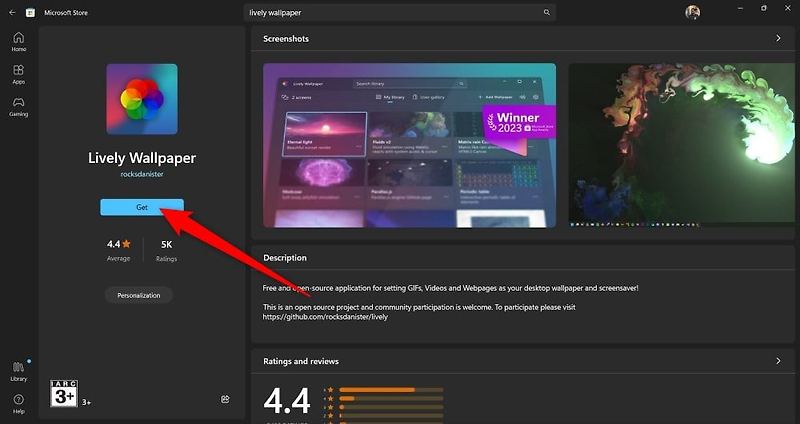Open the Gaming sidebar section

tap(18, 107)
